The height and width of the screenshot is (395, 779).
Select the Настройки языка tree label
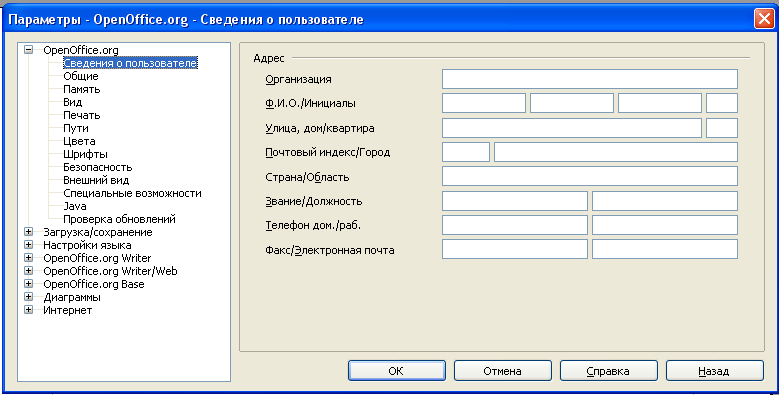click(87, 245)
